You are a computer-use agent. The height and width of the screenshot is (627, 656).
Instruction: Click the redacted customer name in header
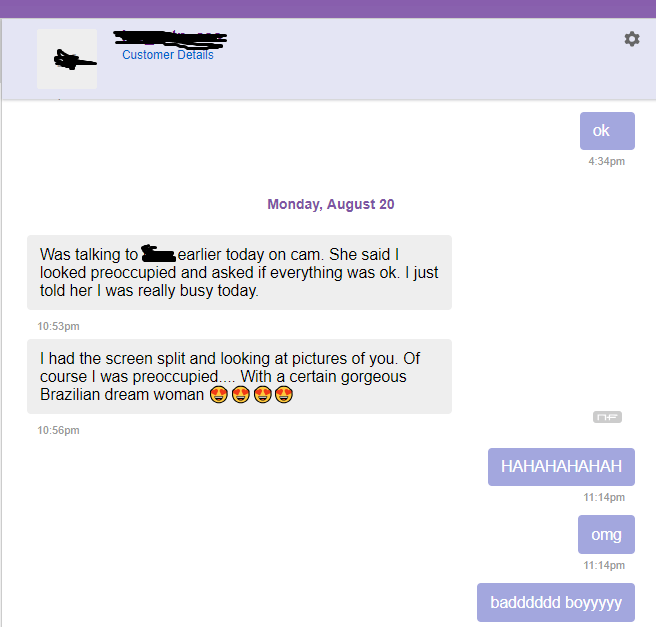[x=170, y=38]
